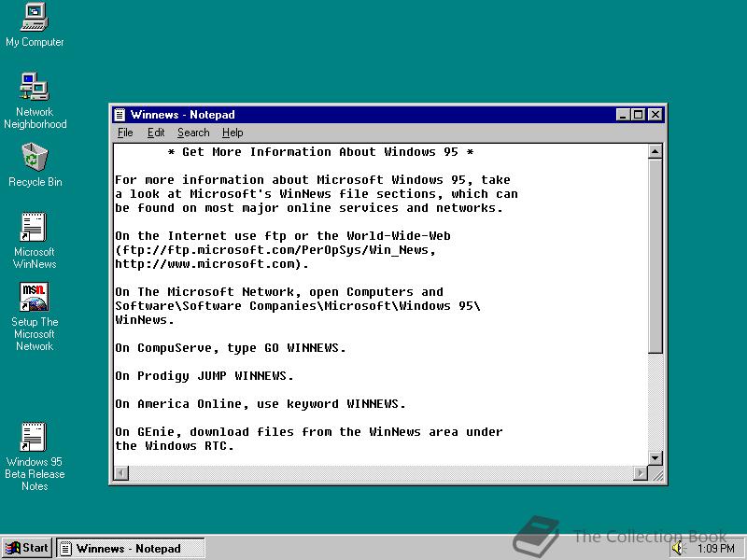Open the Help menu in Notepad
Image resolution: width=747 pixels, height=560 pixels.
coord(233,133)
